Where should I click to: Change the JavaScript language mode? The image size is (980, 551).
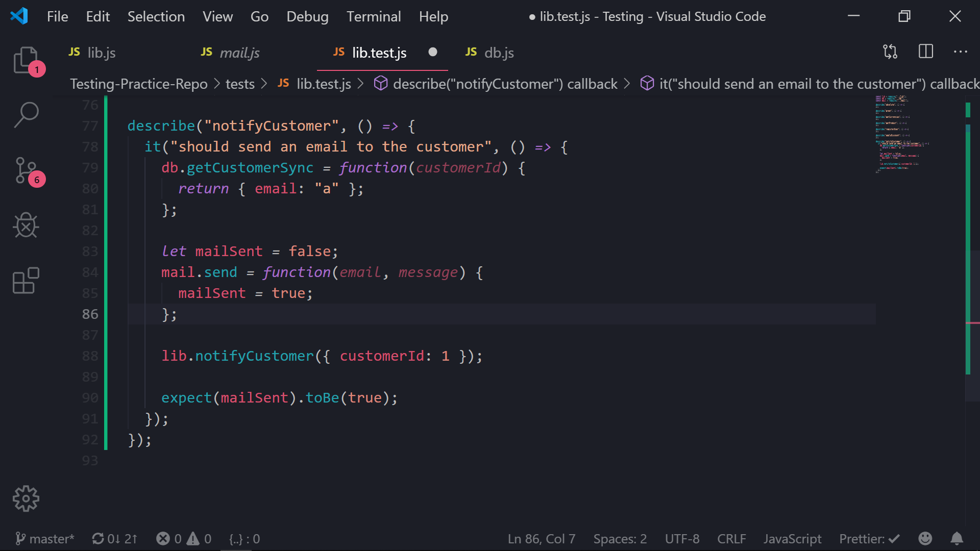(792, 538)
